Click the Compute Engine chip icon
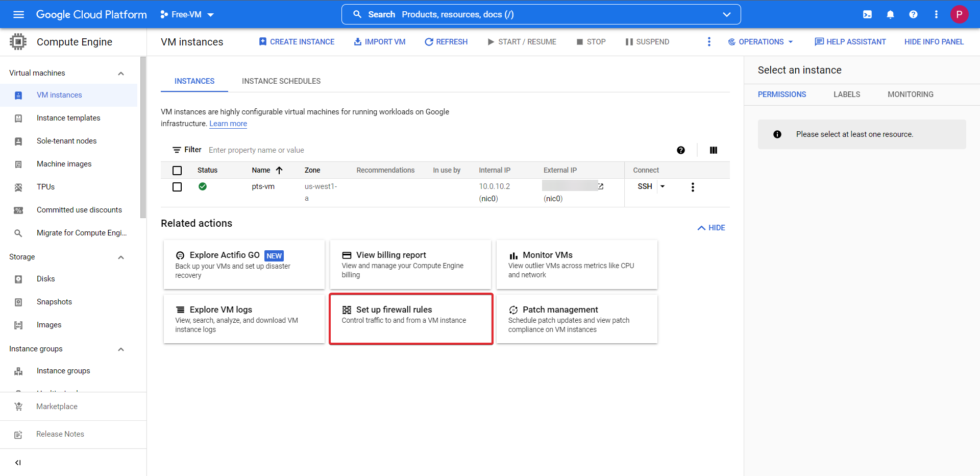This screenshot has height=476, width=980. pos(18,41)
